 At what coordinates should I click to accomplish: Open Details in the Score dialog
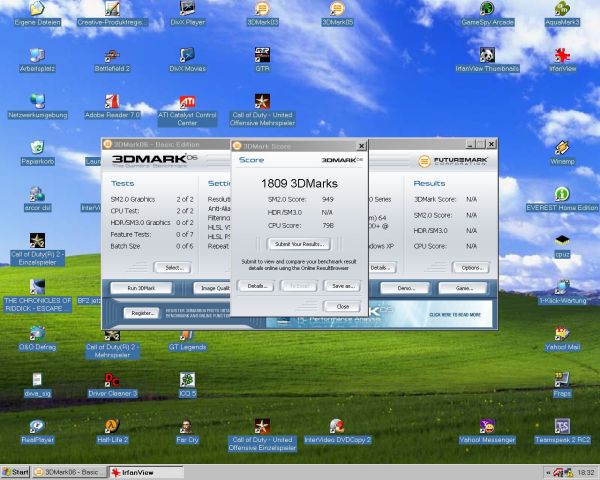[256, 286]
